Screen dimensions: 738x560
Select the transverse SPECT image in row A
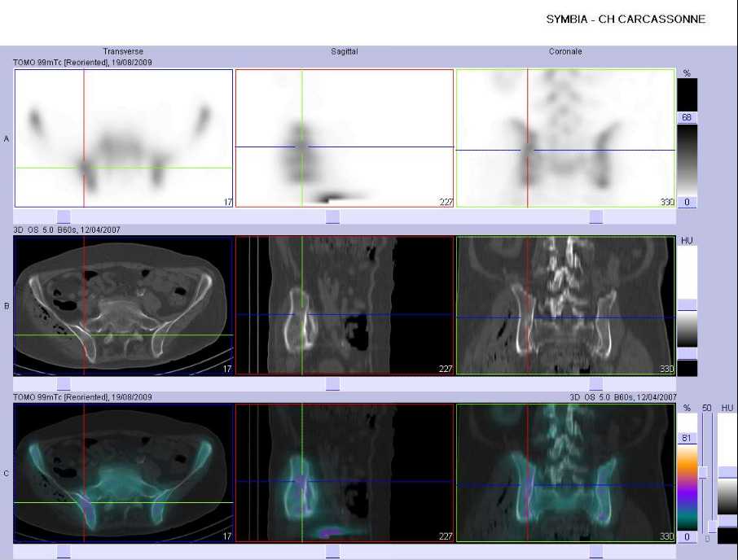click(124, 138)
